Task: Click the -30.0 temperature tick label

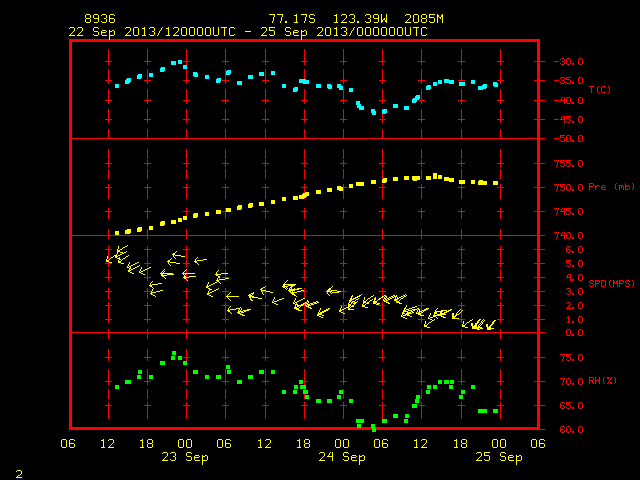Action: pyautogui.click(x=569, y=62)
